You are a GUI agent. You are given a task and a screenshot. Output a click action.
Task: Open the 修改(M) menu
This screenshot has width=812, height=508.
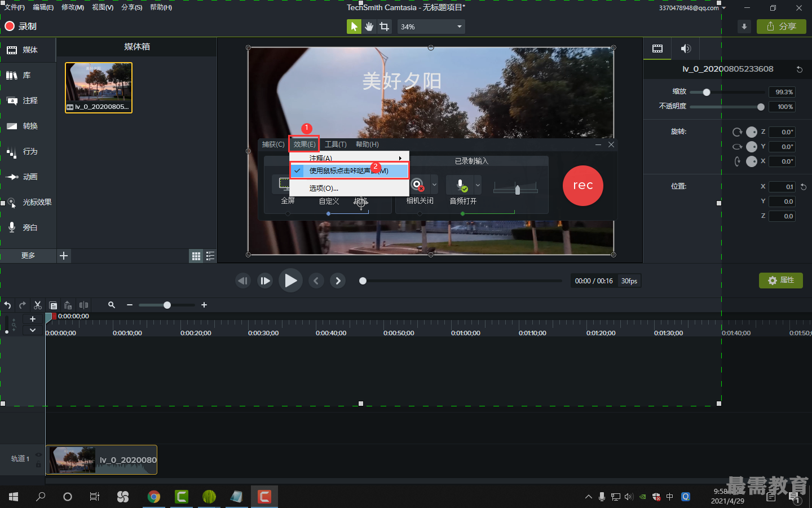pos(73,7)
